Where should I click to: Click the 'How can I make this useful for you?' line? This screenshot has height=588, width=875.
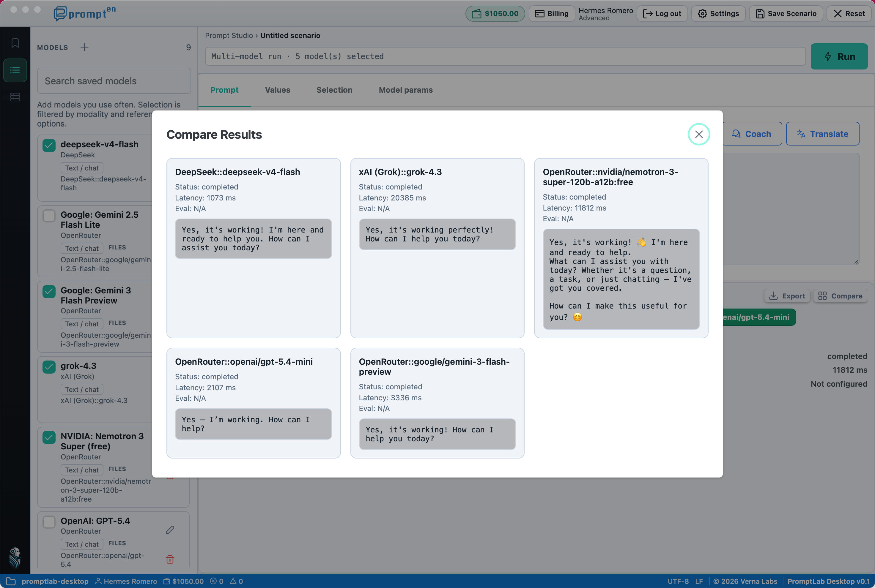(618, 312)
